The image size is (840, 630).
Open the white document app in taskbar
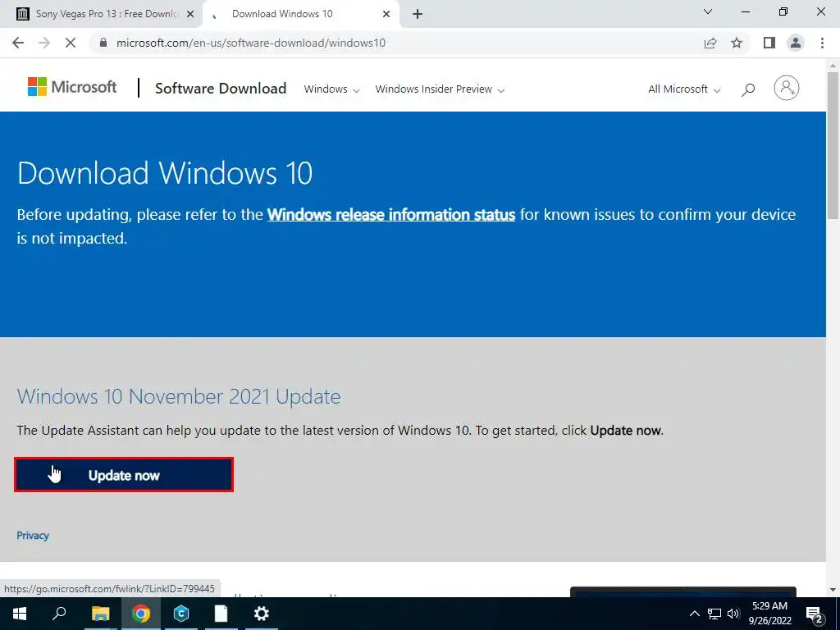click(221, 614)
